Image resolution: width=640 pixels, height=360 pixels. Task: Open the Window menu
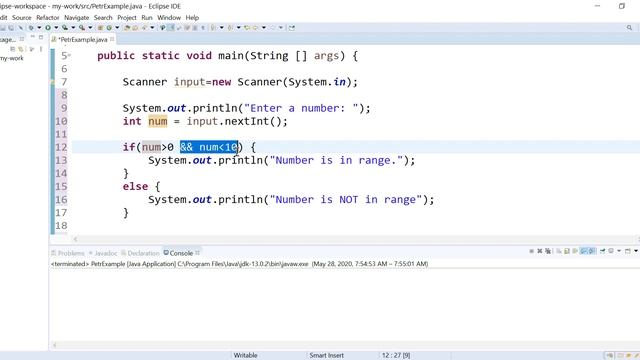[x=169, y=18]
